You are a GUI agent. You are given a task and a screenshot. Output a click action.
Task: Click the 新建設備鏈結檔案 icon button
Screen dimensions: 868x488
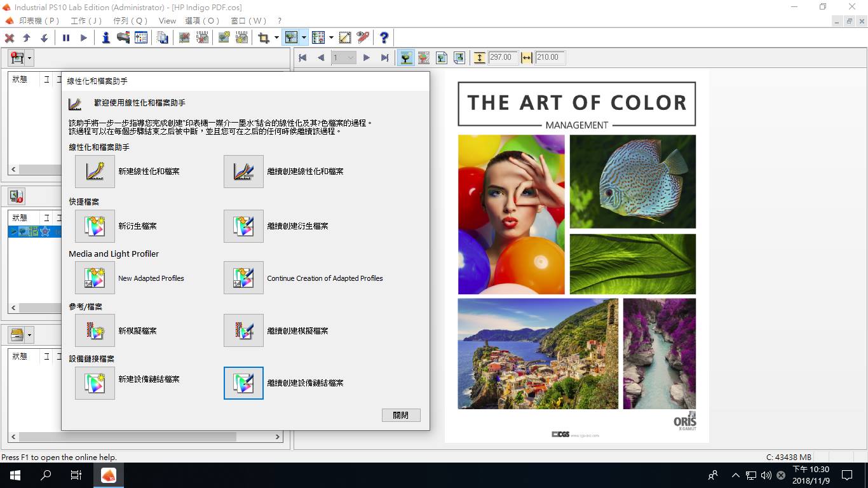coord(95,383)
